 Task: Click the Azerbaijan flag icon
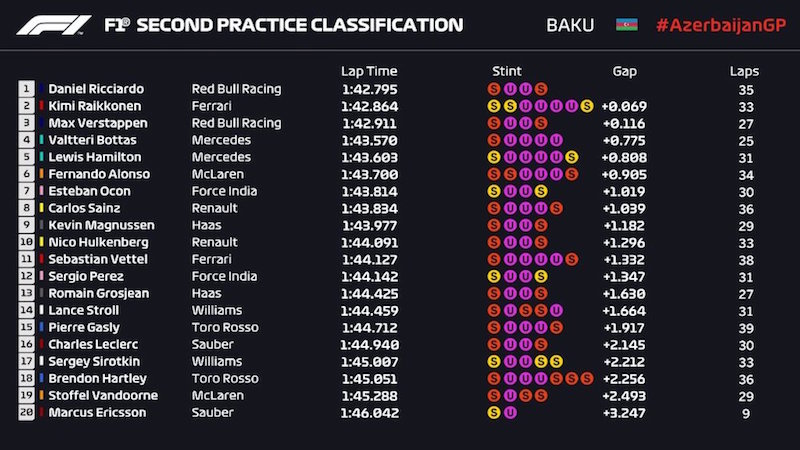tap(627, 24)
